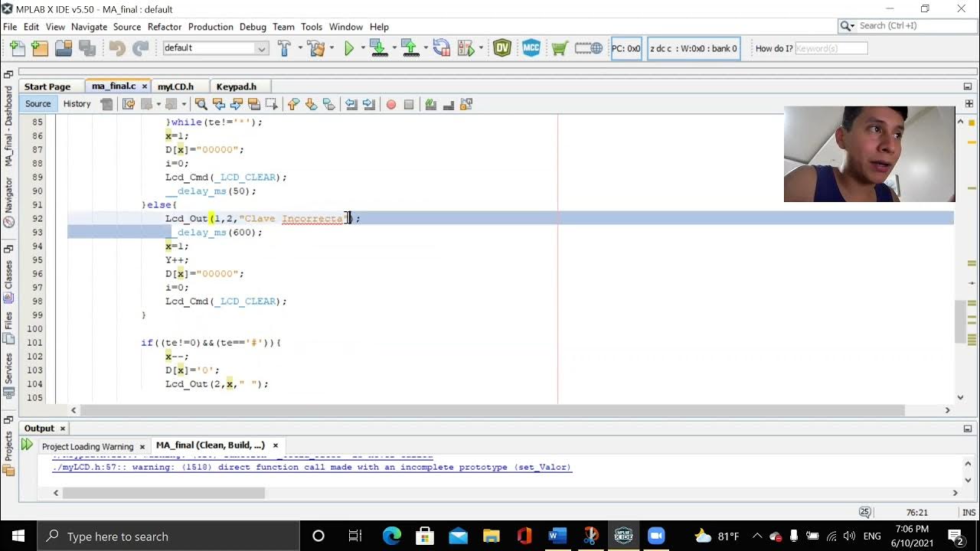Open the Refactor menu

165,27
